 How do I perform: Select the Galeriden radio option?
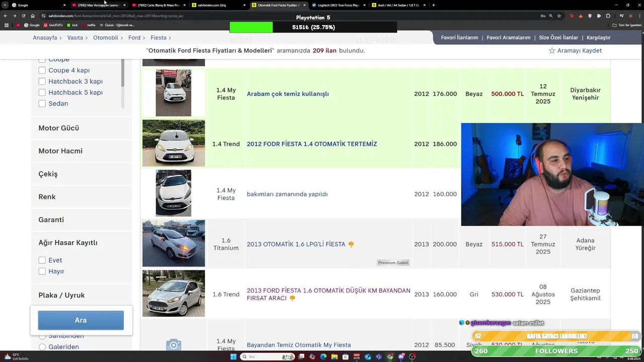click(x=42, y=347)
